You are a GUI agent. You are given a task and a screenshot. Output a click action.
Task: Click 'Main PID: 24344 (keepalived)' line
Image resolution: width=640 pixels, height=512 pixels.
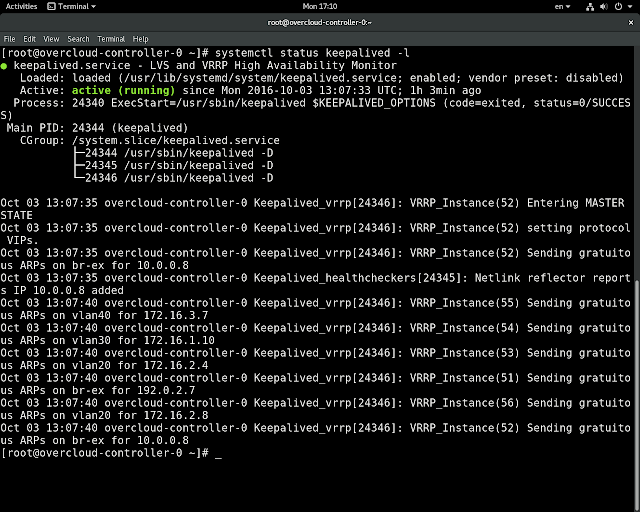[x=97, y=128]
